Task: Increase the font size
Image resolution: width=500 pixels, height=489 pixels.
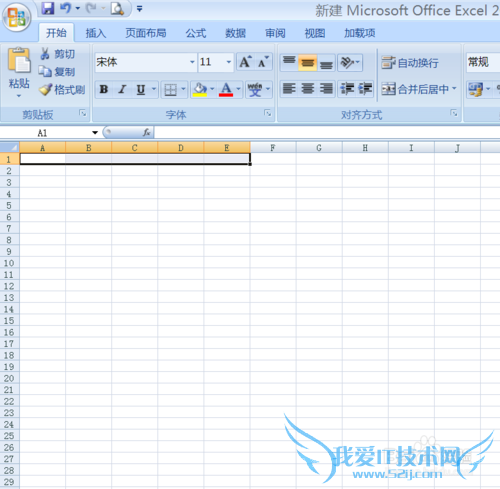Action: click(x=245, y=62)
